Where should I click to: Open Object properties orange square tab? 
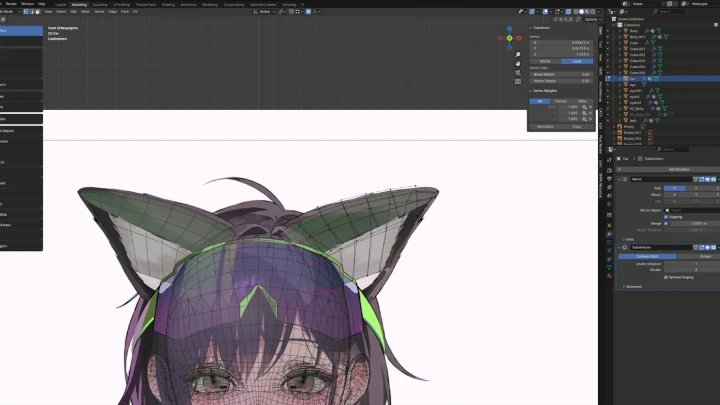609,225
